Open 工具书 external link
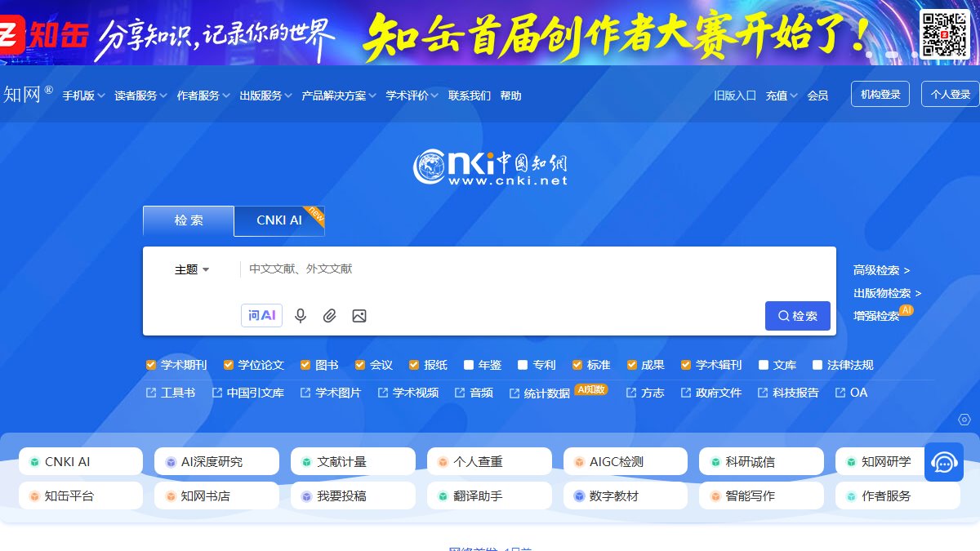Screen dimensions: 980x551 coord(170,393)
